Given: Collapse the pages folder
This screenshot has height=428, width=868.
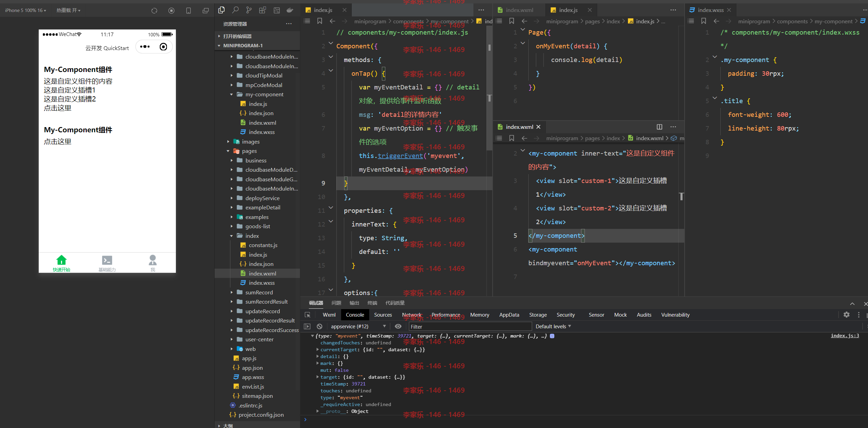Looking at the screenshot, I should pos(228,151).
